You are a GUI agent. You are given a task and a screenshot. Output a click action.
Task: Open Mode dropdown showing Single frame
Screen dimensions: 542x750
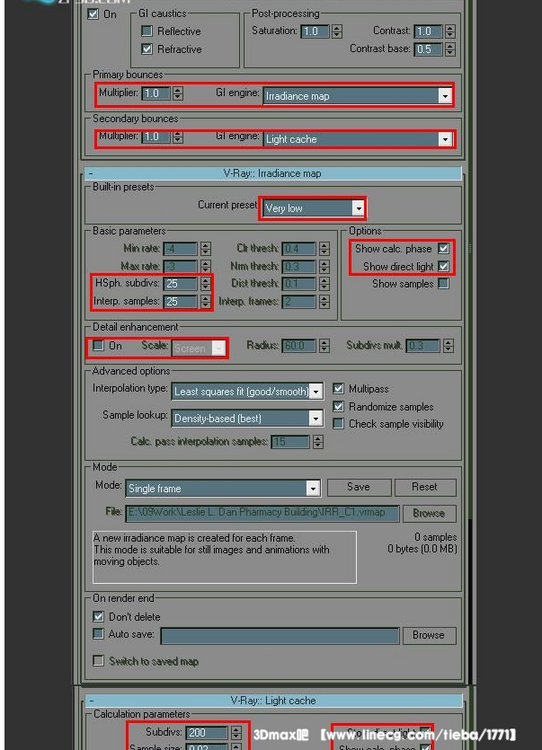pyautogui.click(x=223, y=488)
